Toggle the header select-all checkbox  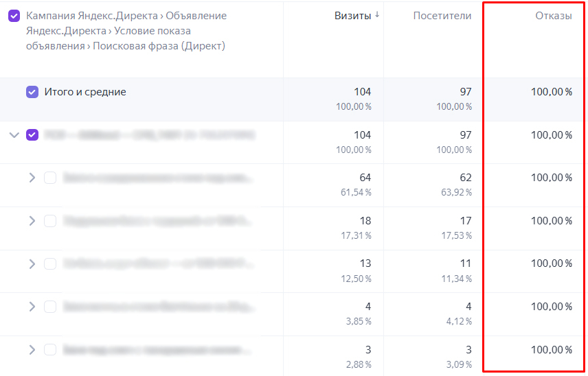click(14, 16)
